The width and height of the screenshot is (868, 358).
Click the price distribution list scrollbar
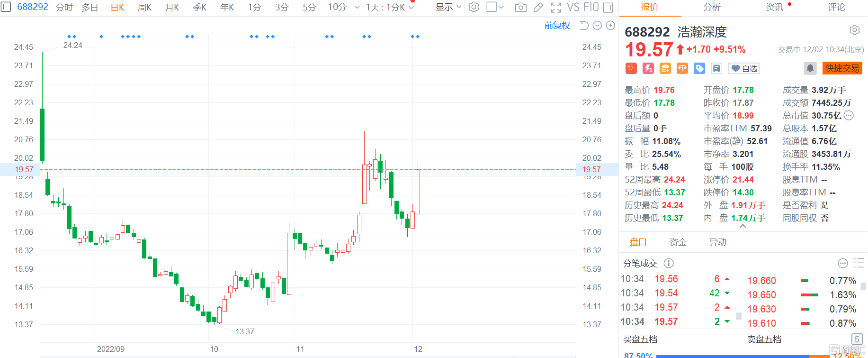coord(864,286)
